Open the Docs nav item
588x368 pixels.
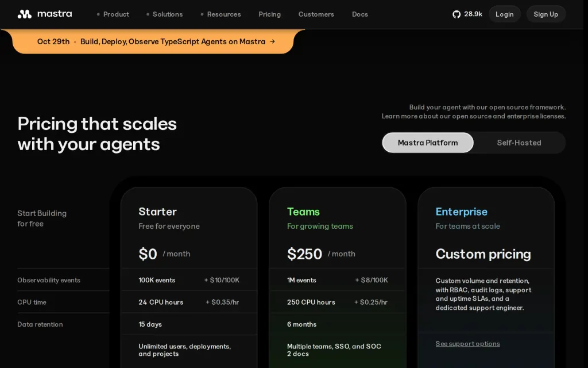tap(360, 14)
